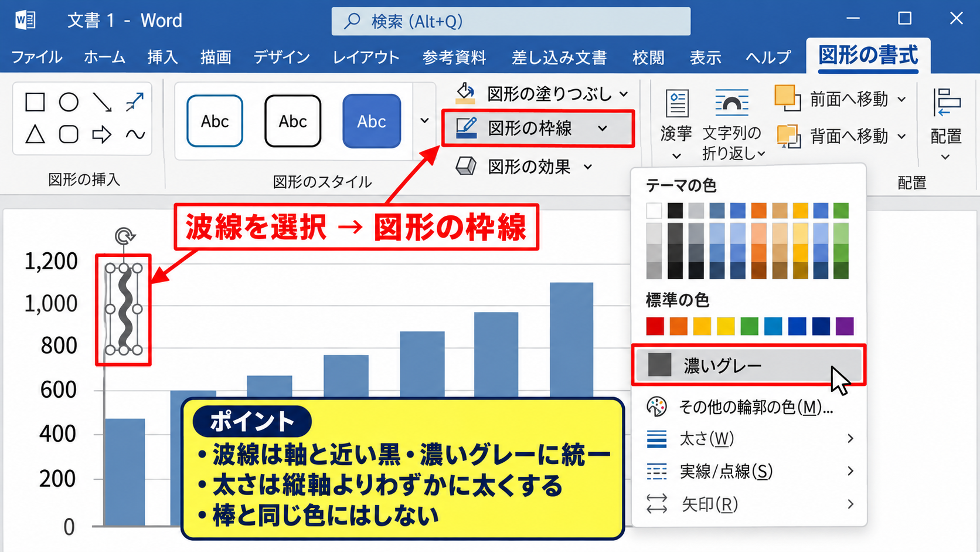Switch to the レイアウト ribbon tab
980x552 pixels.
tap(366, 57)
